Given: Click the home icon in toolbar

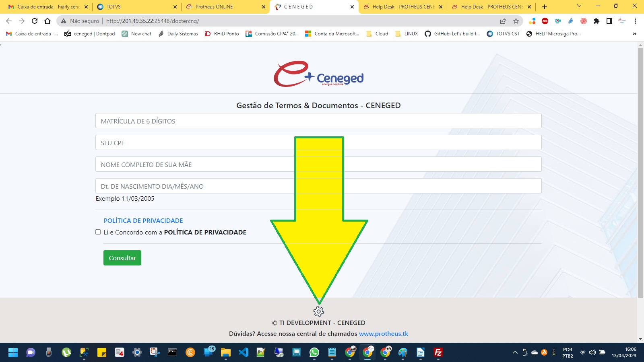Looking at the screenshot, I should click(x=47, y=21).
